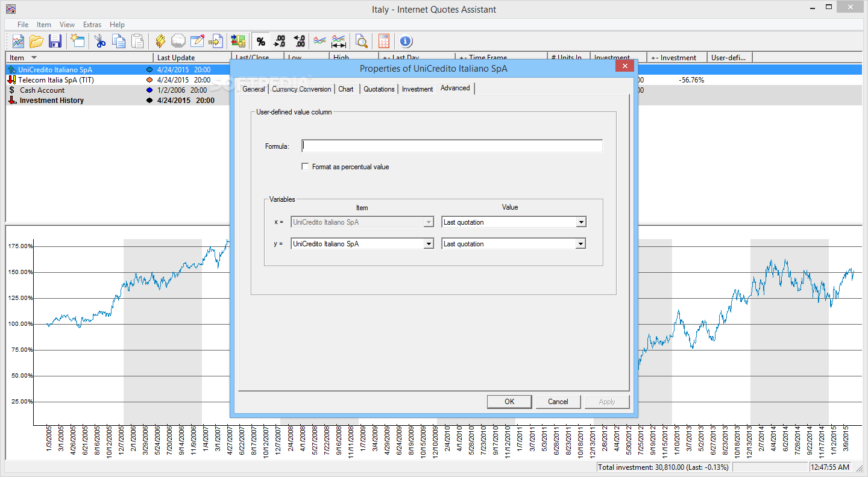Click the increase decimal places icon
Image resolution: width=868 pixels, height=477 pixels.
[x=280, y=41]
